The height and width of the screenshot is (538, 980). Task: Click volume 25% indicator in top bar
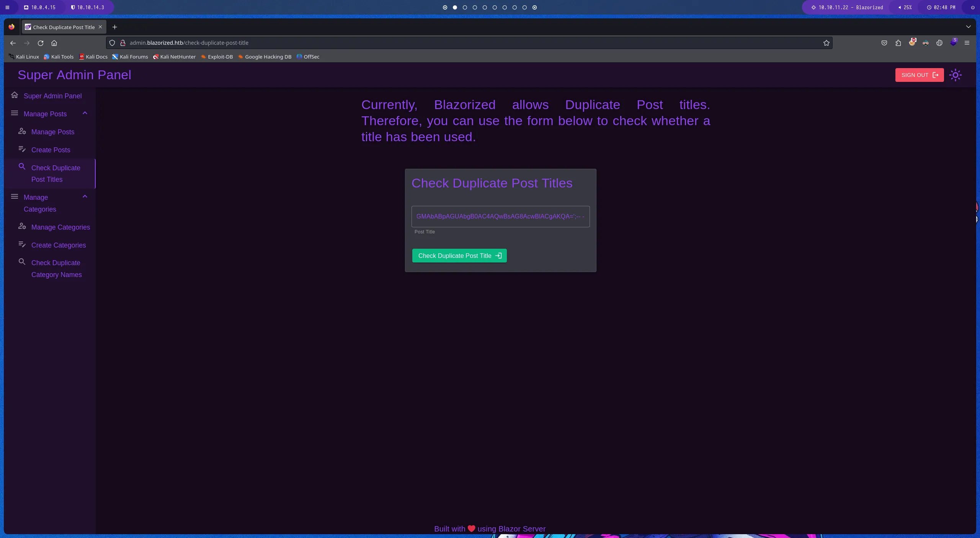905,7
